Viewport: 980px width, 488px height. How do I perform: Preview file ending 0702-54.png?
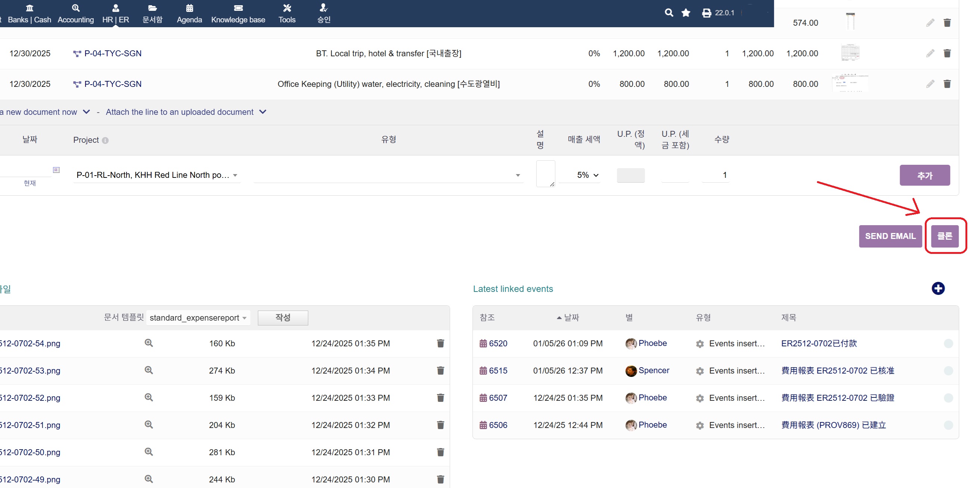click(x=149, y=343)
